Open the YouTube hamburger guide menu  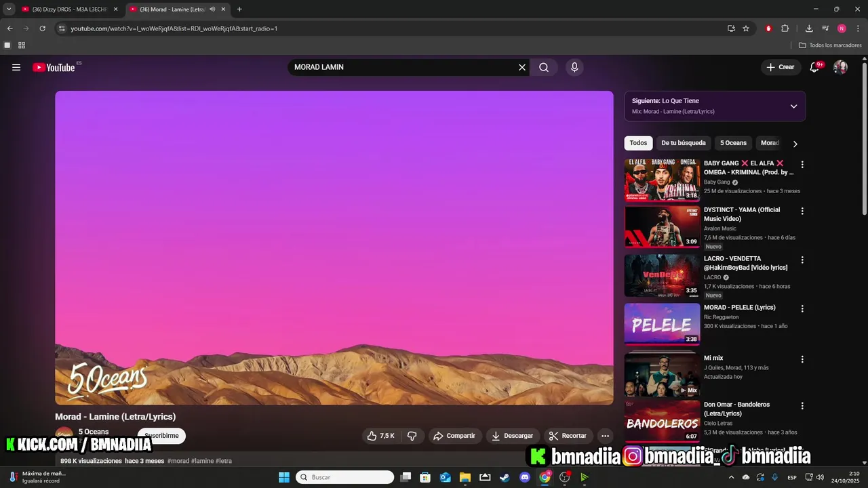(x=16, y=67)
